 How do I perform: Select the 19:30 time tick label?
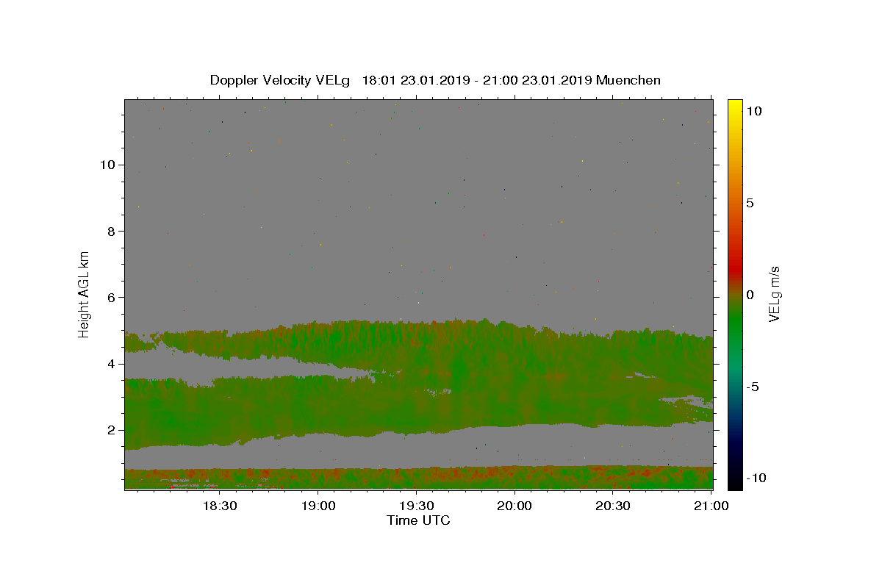(416, 506)
